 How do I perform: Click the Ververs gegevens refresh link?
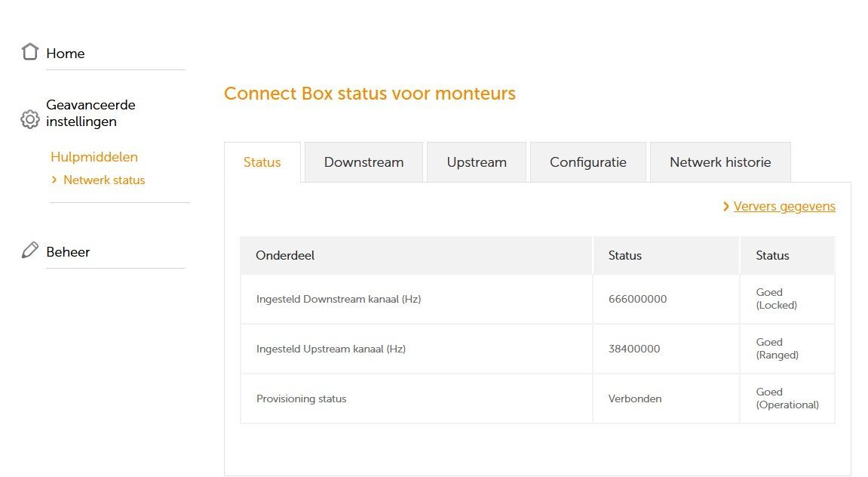(x=784, y=207)
